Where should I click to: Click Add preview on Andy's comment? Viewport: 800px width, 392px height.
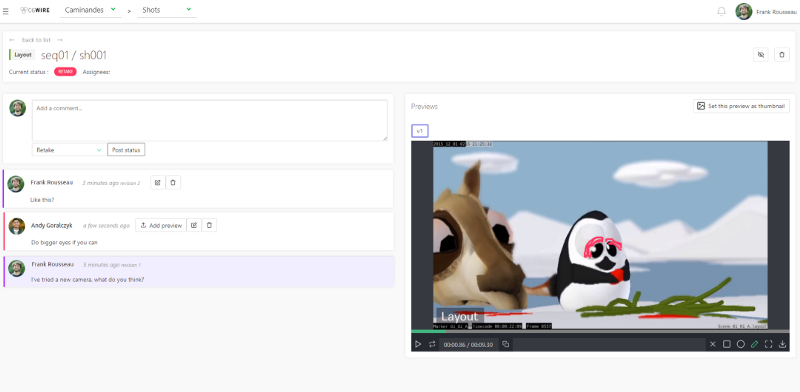click(x=161, y=225)
